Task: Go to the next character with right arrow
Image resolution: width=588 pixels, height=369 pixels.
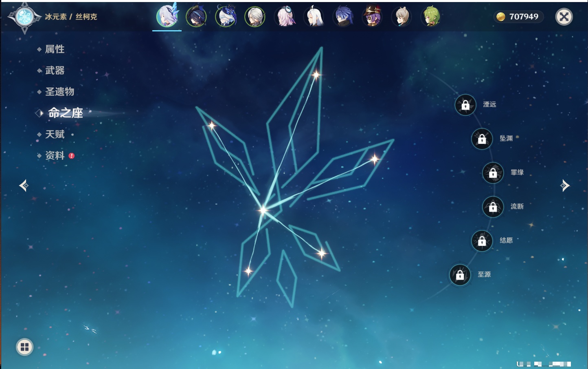Action: click(x=565, y=186)
